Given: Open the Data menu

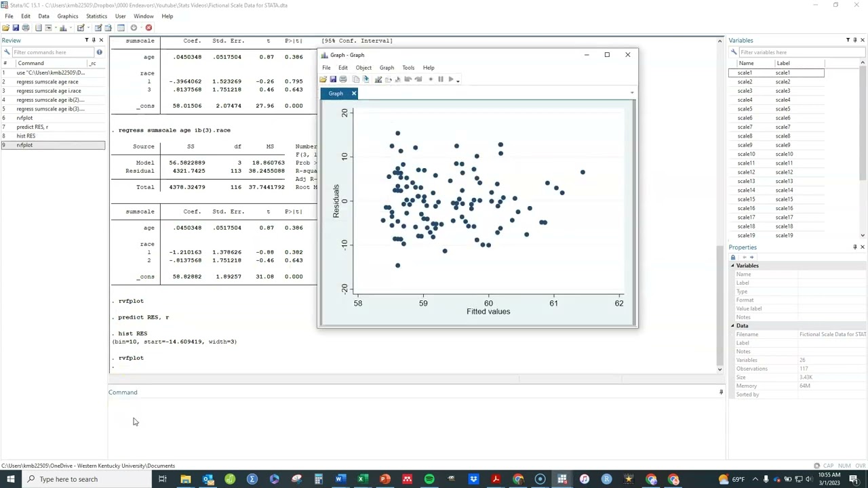Looking at the screenshot, I should (43, 16).
